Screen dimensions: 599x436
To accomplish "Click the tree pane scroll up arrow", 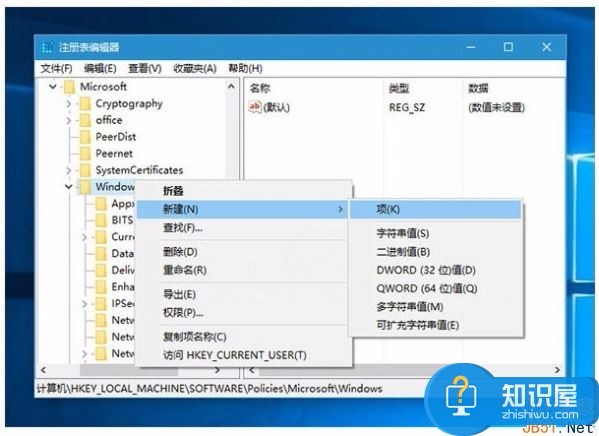I will pos(231,87).
